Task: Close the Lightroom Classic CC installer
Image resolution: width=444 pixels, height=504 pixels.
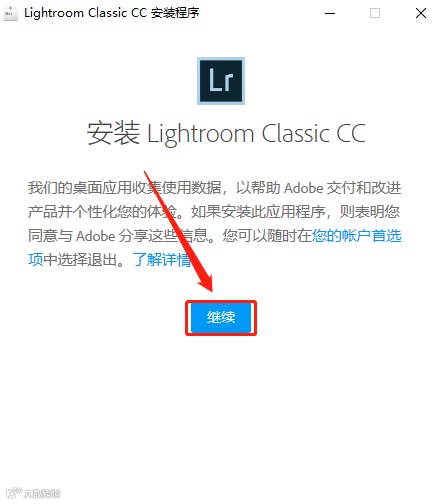Action: click(x=421, y=13)
